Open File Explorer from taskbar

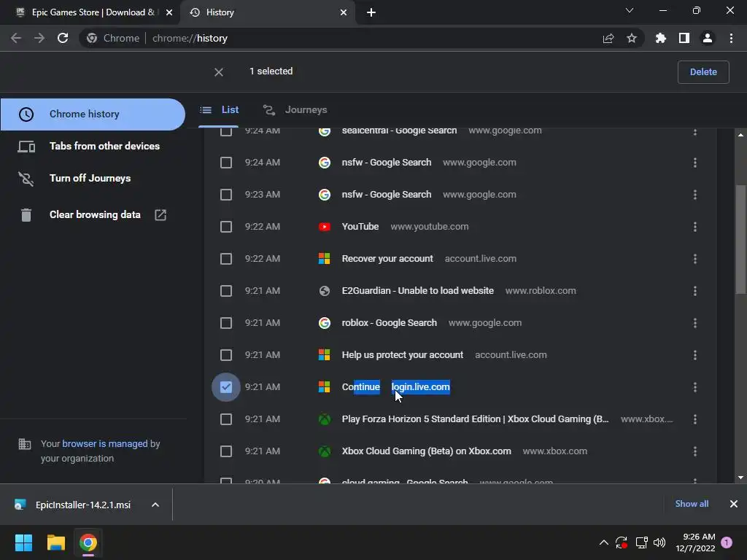tap(55, 542)
